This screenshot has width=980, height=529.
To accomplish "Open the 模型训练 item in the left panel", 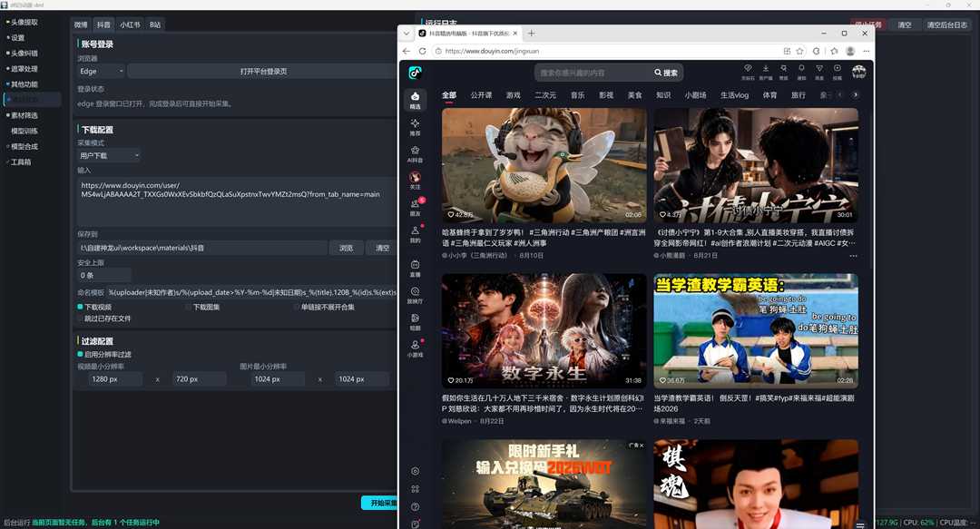I will [24, 132].
